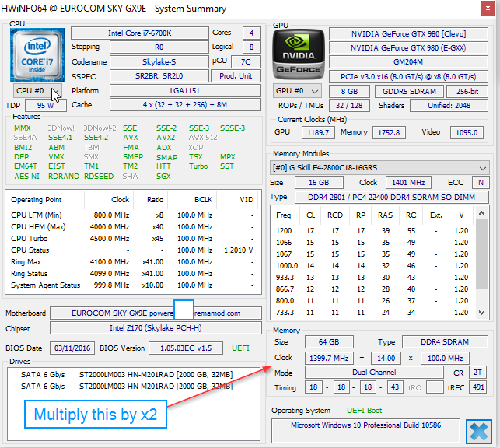Click the Dual-Channel mode field

pos(374,373)
